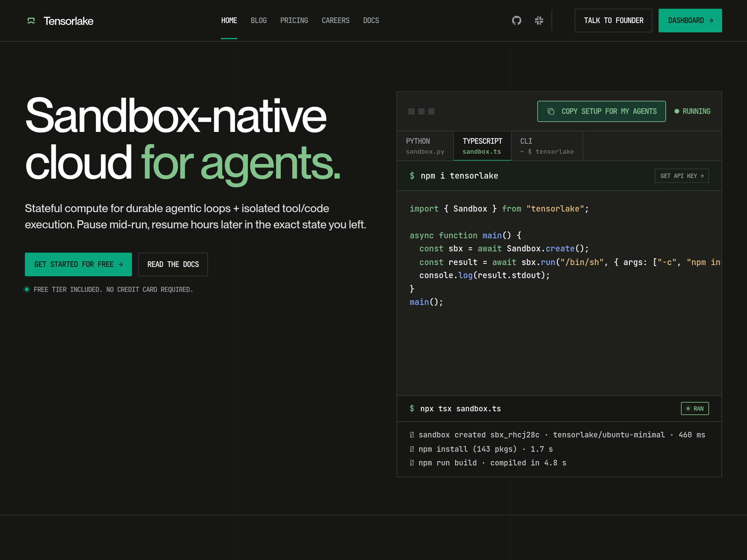Screen dimensions: 747x560
Task: Select the TYPESCRIPT sandbox.ts tab
Action: point(482,146)
